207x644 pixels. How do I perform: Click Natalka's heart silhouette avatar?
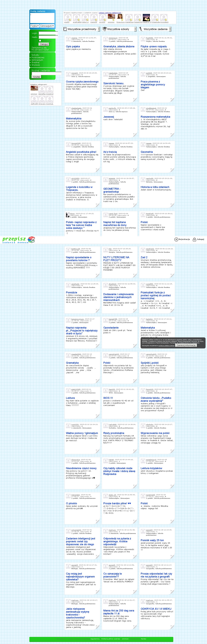tap(146, 17)
